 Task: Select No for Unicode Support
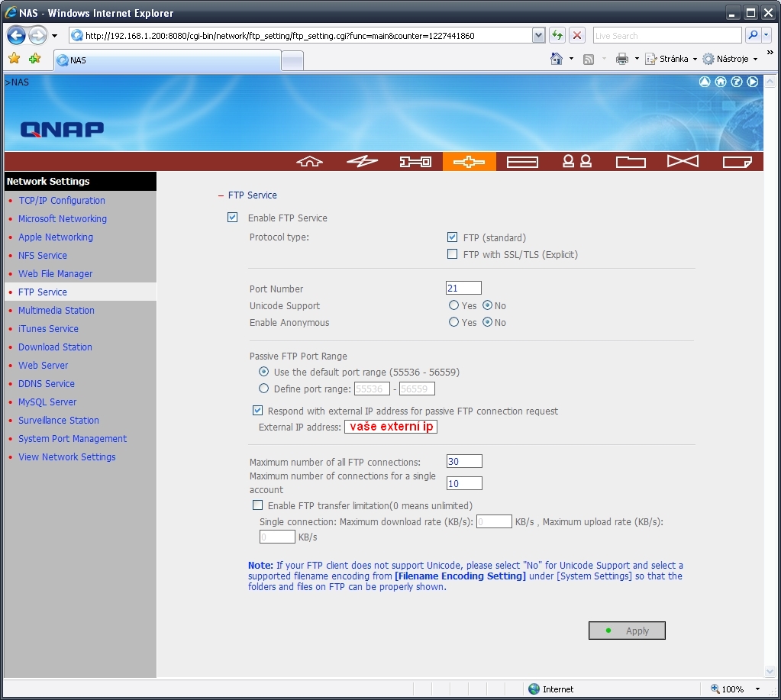487,305
